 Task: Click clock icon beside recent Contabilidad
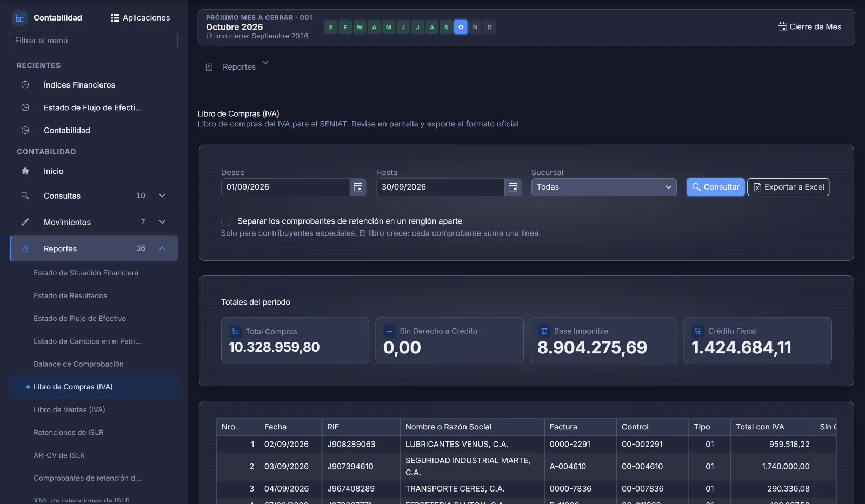(x=25, y=130)
